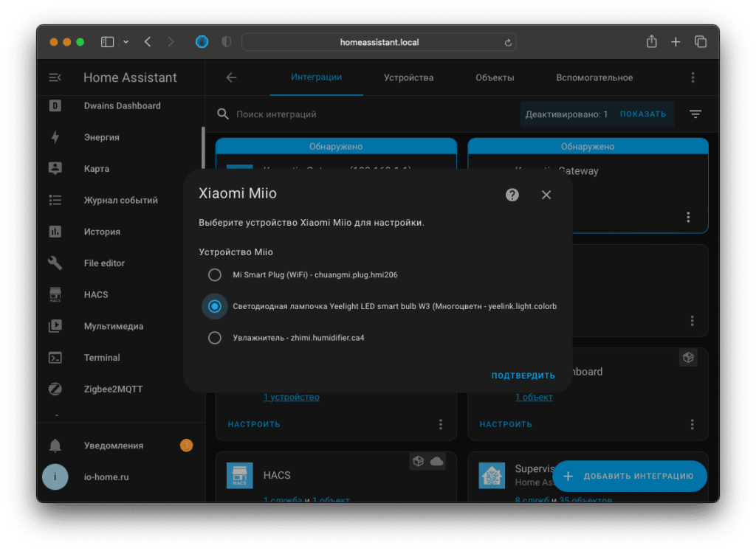Open menu for 1 объект card
Screen dimensions: 756x551
point(693,424)
